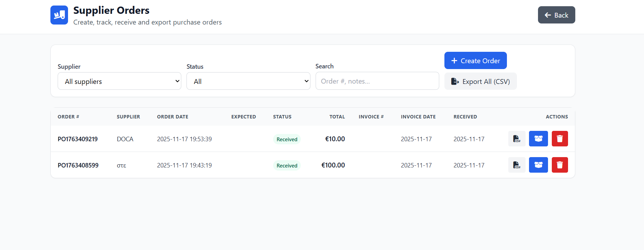
Task: Click supplier name DOCA
Action: 125,139
